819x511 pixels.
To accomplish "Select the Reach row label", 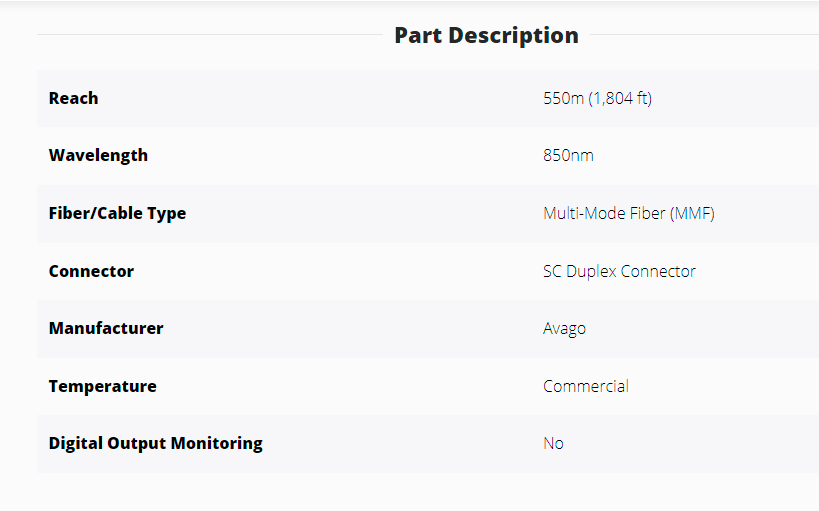I will (73, 98).
